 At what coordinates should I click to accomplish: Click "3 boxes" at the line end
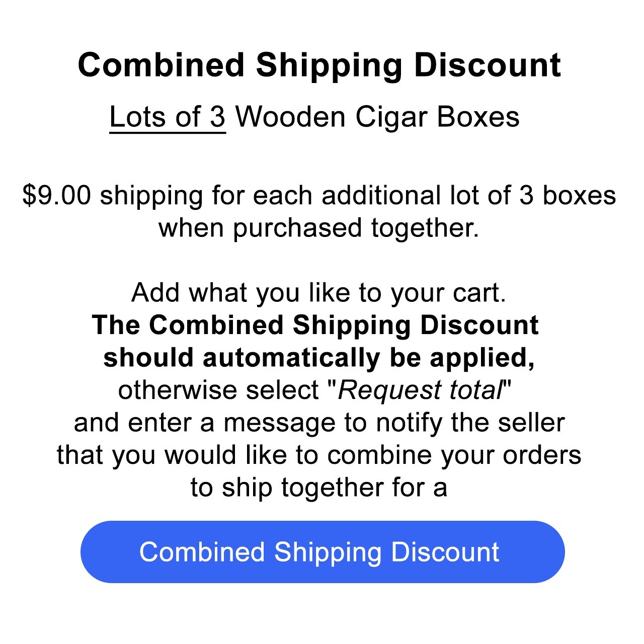pyautogui.click(x=568, y=195)
